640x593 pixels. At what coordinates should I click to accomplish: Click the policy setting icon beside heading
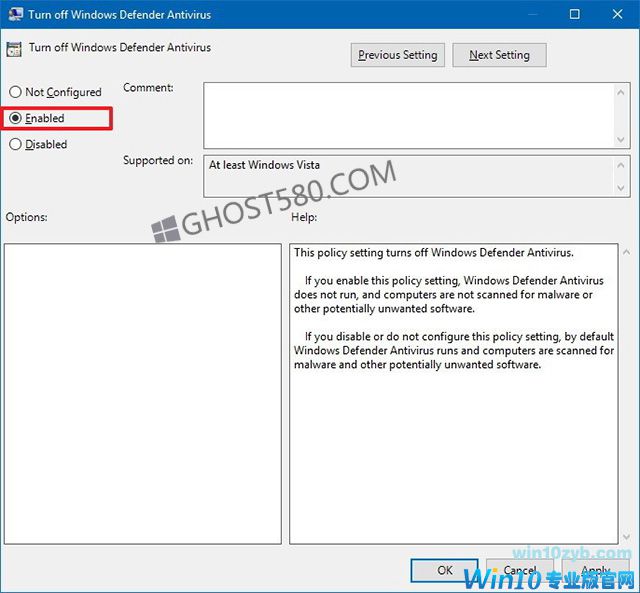pos(14,49)
